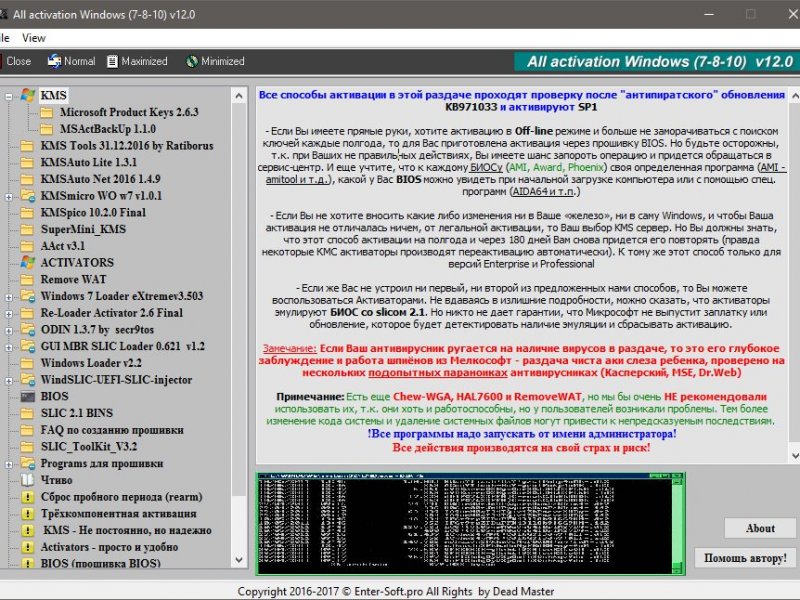Image resolution: width=800 pixels, height=600 pixels.
Task: Expand Re-Loader Activator 2.6 Final node
Action: click(x=9, y=314)
